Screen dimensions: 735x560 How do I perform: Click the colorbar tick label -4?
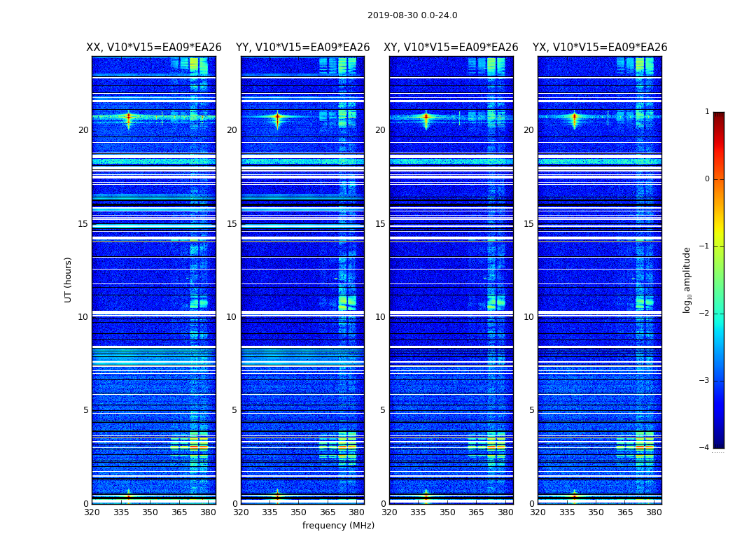[705, 448]
